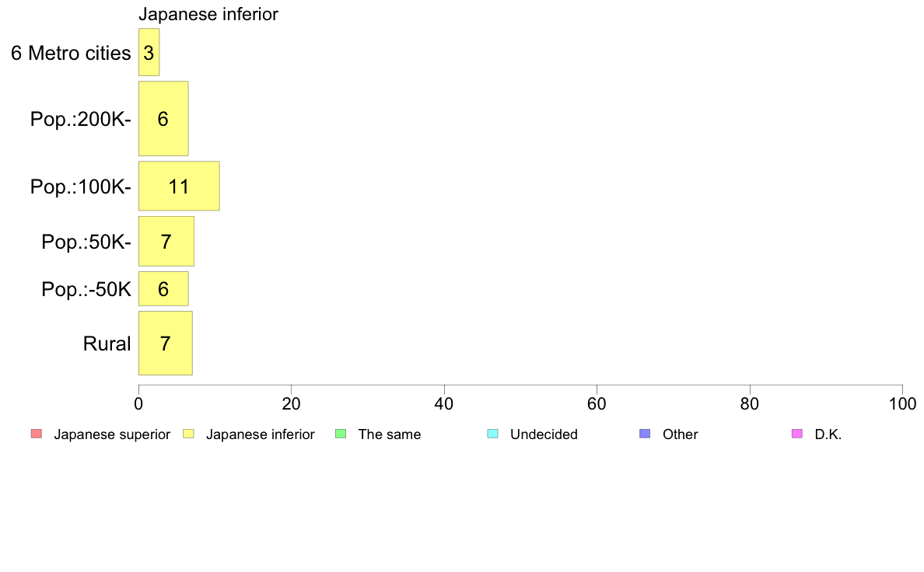Click the cyan Undecided legend swatch
The image size is (924, 572).
pyautogui.click(x=492, y=434)
